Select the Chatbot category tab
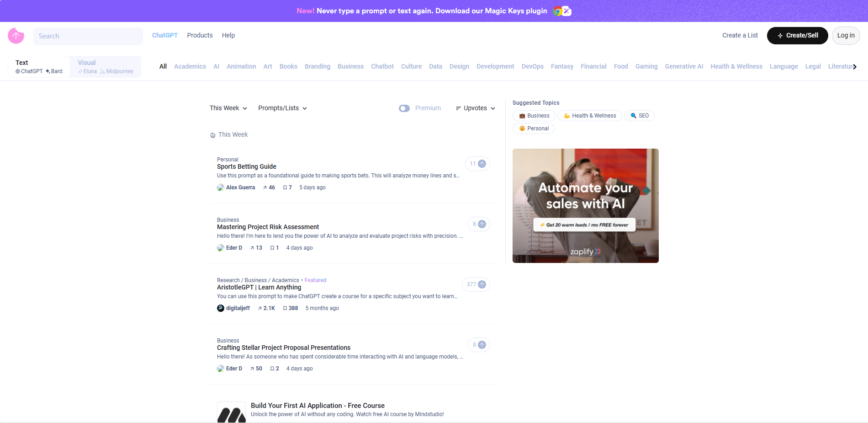868x423 pixels. [x=382, y=66]
